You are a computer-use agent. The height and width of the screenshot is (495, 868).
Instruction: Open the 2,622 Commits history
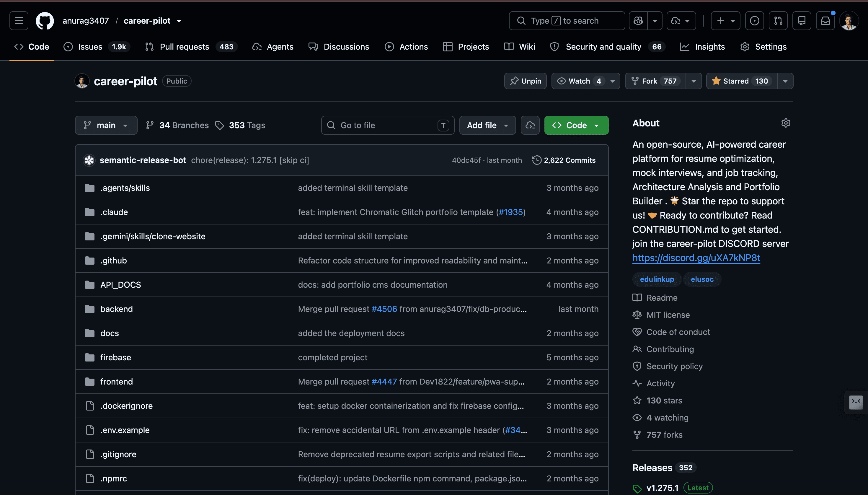click(564, 160)
